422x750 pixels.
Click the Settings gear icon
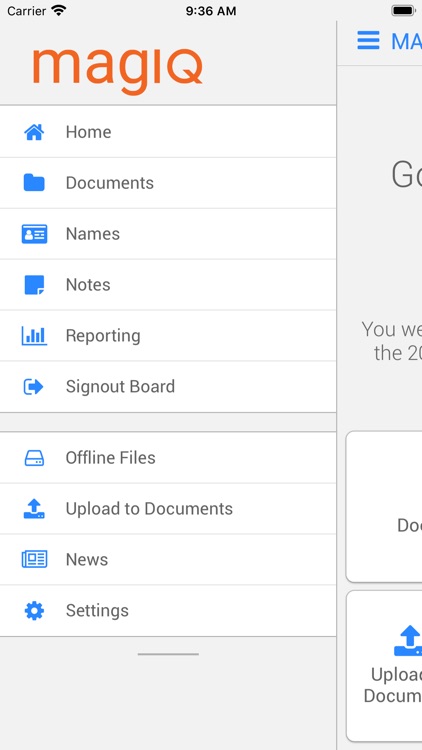pos(34,611)
